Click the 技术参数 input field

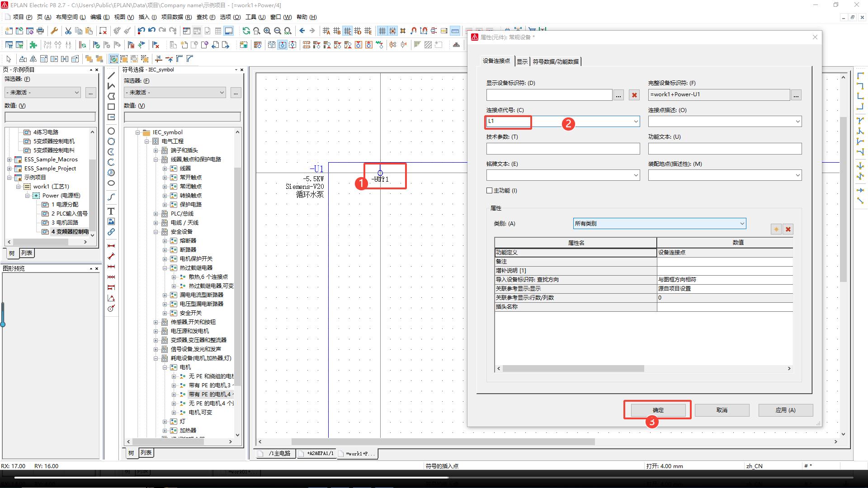pos(563,149)
